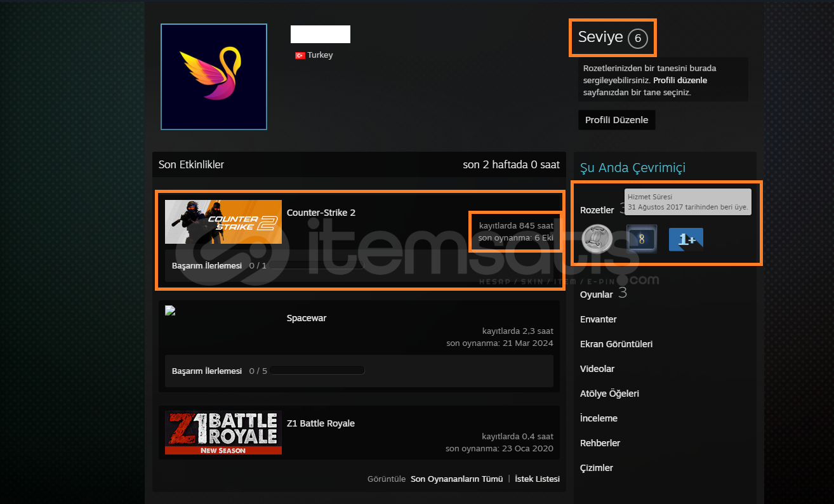Open the Oyunlar games list

tap(597, 295)
